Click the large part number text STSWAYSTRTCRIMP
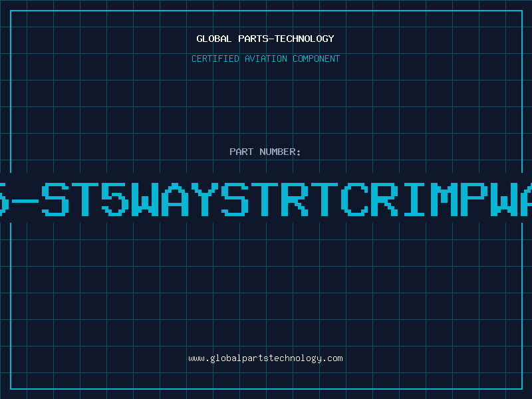 tap(266, 199)
